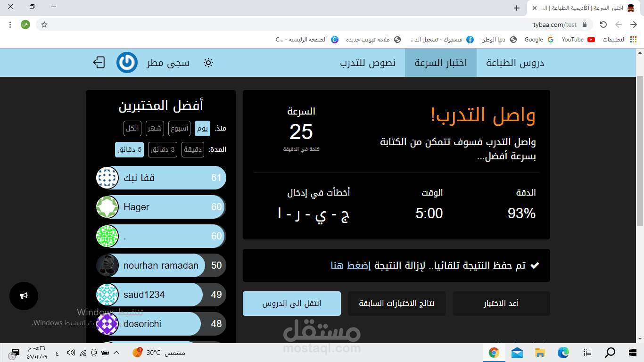This screenshot has width=644, height=362.
Task: Open the Google bookmark
Action: (x=539, y=40)
